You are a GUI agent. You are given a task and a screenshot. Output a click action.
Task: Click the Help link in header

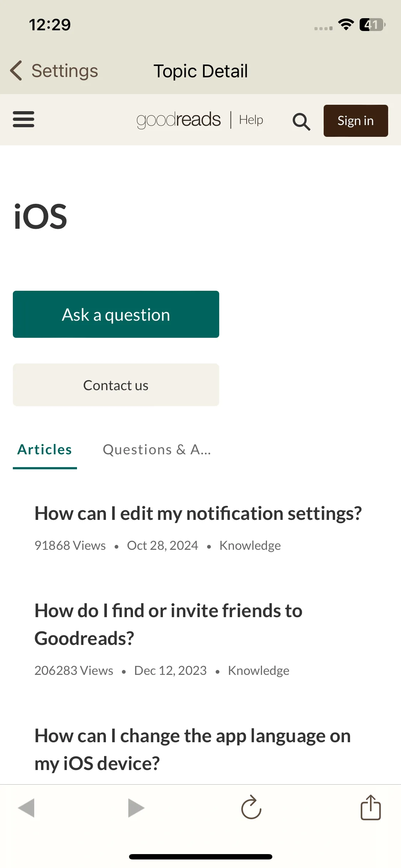point(251,120)
